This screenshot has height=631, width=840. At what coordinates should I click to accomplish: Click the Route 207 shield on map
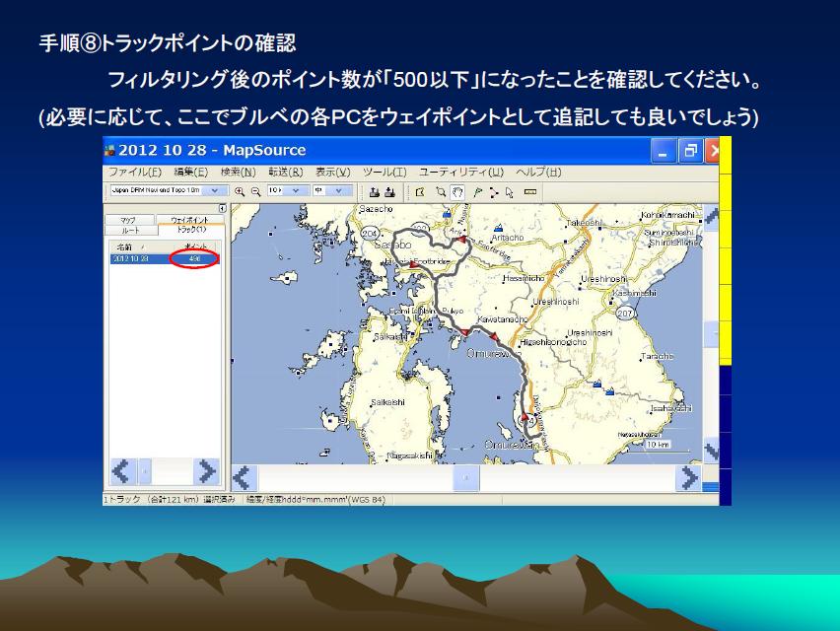click(x=625, y=314)
